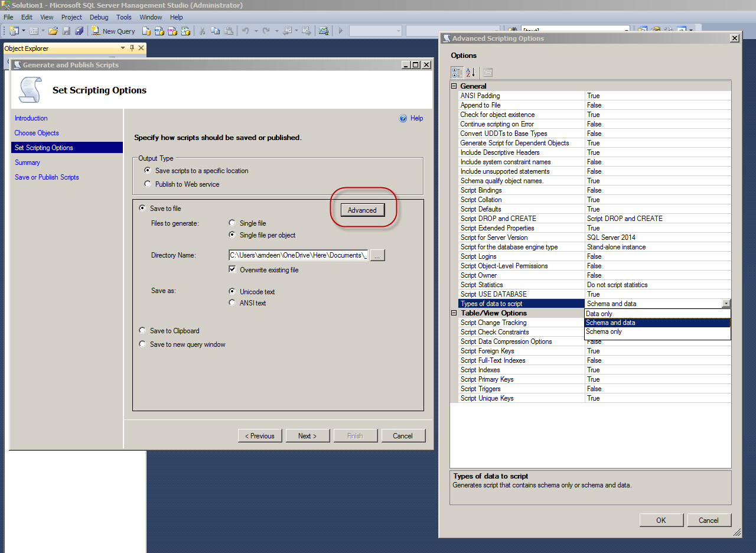Image resolution: width=756 pixels, height=553 pixels.
Task: Sort options with the Alphabetical icon
Action: [471, 73]
